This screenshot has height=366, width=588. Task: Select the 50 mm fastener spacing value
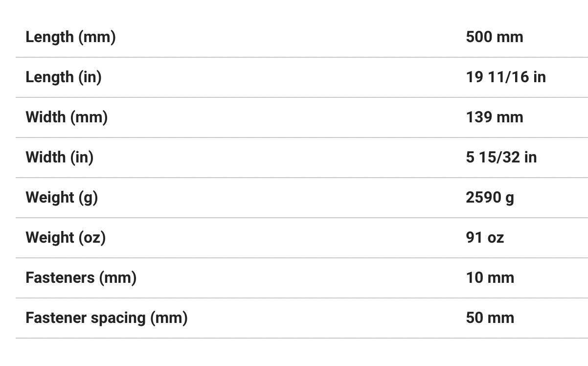(490, 318)
